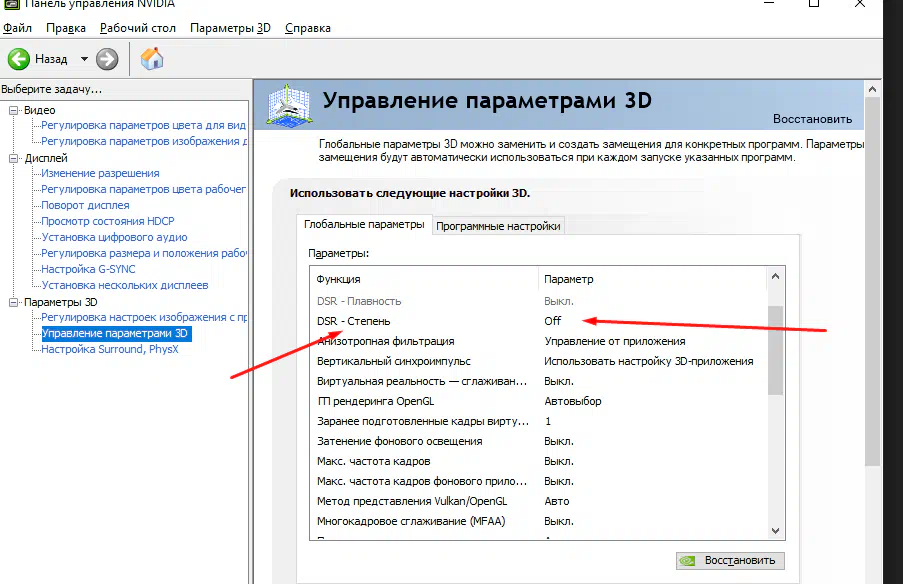Open the Home page icon in toolbar
Screen dimensions: 903x584
[152, 59]
